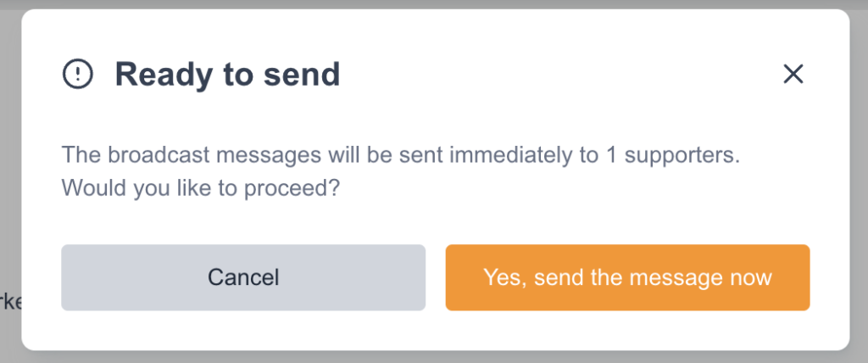Click the grey overlay below the dialog
The image size is (868, 363).
pos(434,357)
